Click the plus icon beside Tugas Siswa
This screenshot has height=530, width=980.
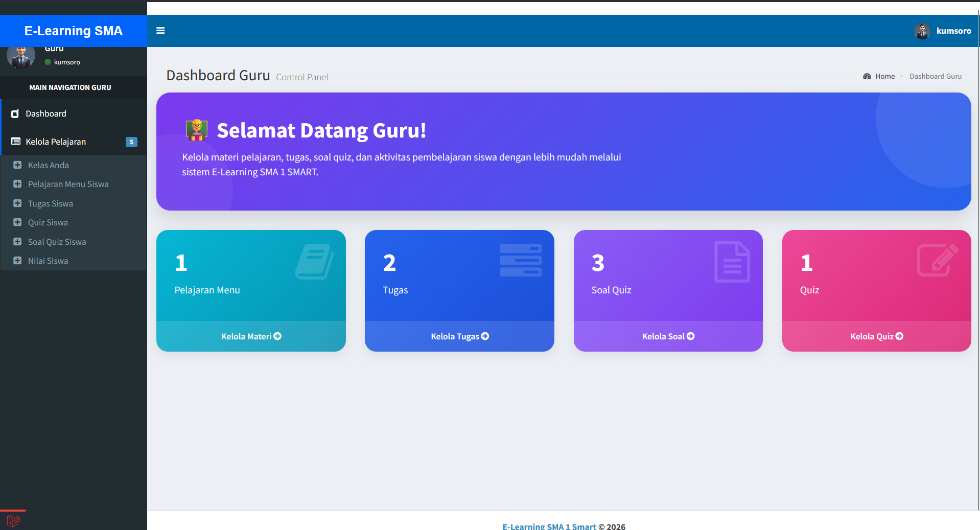17,203
